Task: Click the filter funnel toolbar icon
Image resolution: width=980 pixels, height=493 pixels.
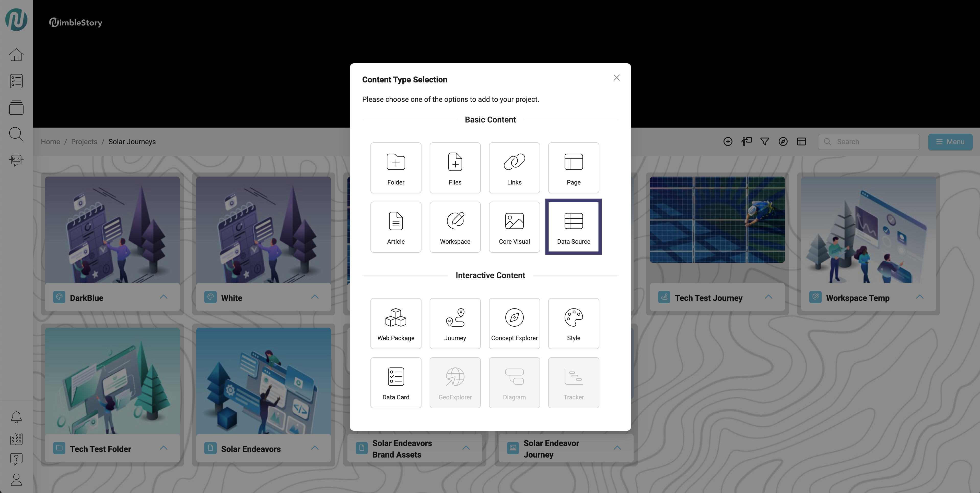Action: pos(764,141)
